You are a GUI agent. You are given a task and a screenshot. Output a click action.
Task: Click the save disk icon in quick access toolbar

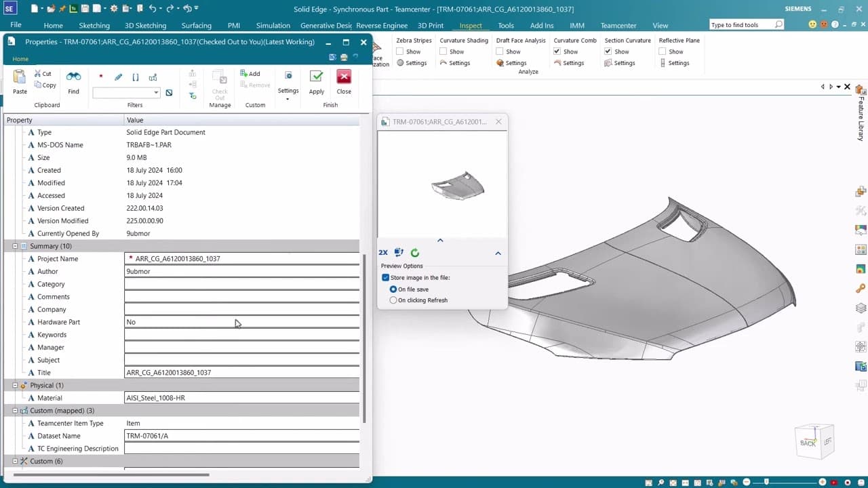tap(86, 8)
